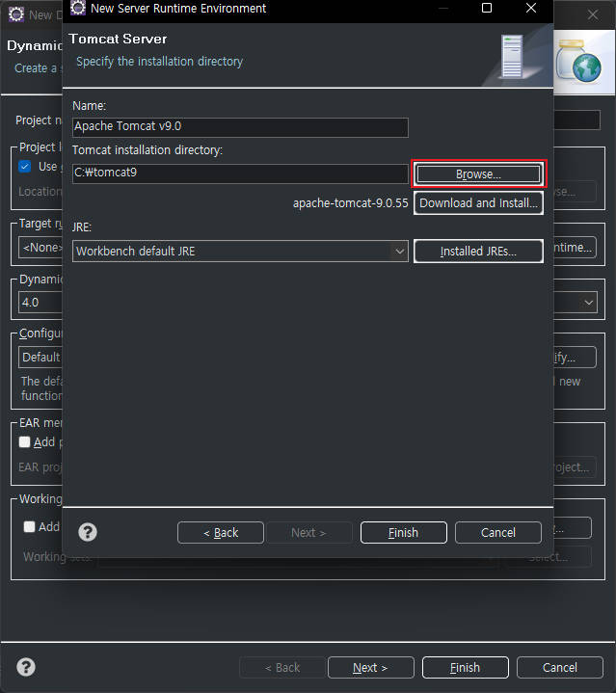This screenshot has height=693, width=616.
Task: Click Finish in the background project wizard
Action: pos(466,667)
